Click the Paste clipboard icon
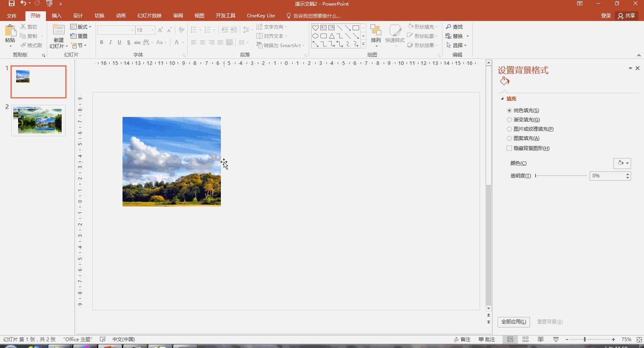 [10, 31]
